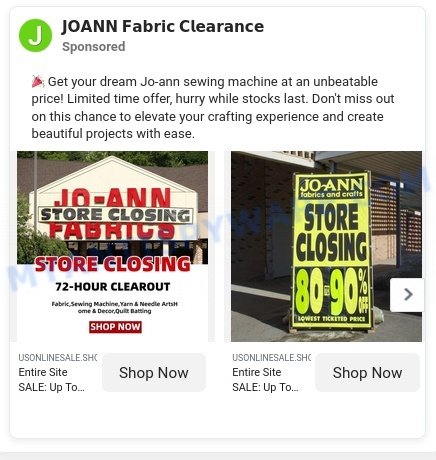Click the ad description paragraph text
The height and width of the screenshot is (460, 436).
pos(213,108)
